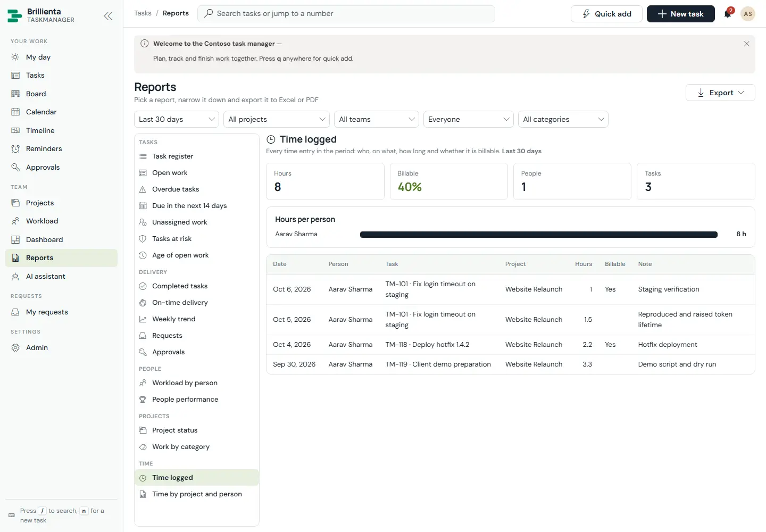Click the Calendar icon in sidebar
This screenshot has width=766, height=532.
point(15,112)
